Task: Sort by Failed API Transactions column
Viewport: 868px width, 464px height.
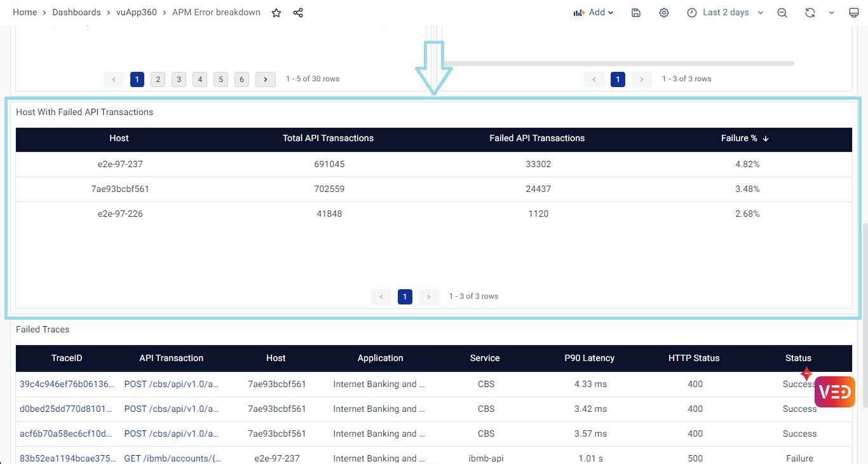Action: tap(537, 138)
